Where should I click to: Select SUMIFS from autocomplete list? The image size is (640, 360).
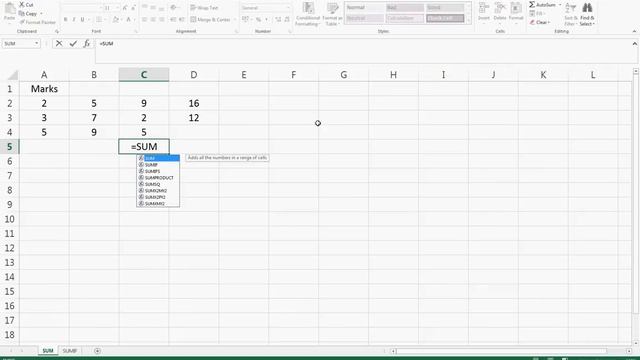click(158, 171)
